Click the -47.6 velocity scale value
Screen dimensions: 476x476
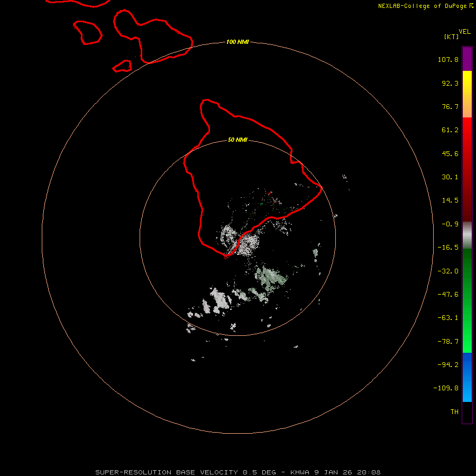point(448,295)
